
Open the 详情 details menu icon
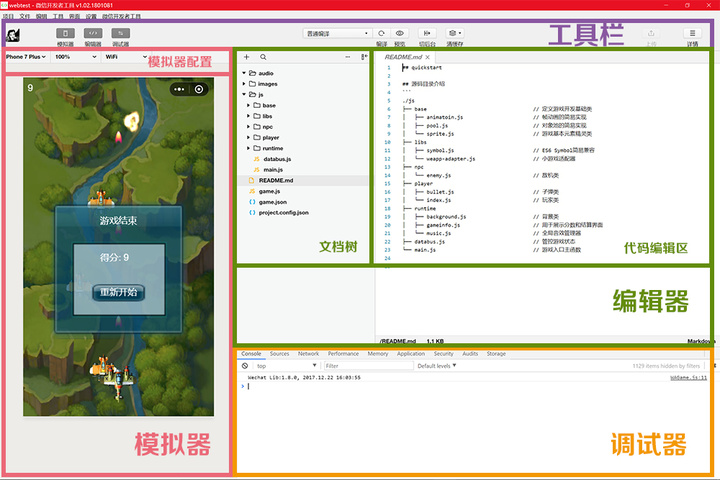[692, 33]
